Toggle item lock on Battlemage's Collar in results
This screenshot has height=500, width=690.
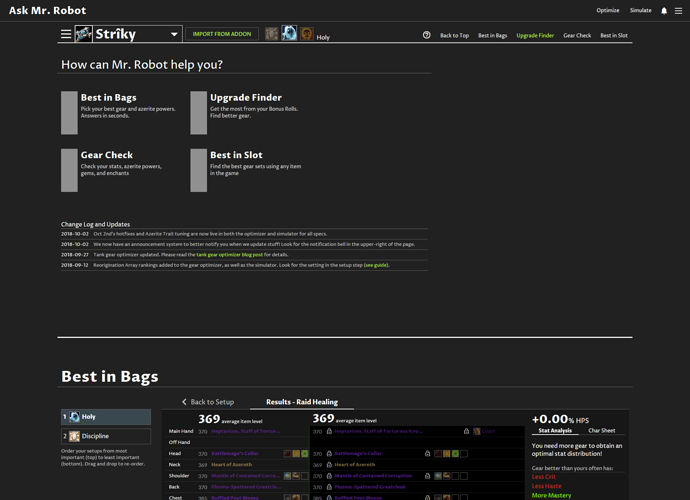point(329,454)
